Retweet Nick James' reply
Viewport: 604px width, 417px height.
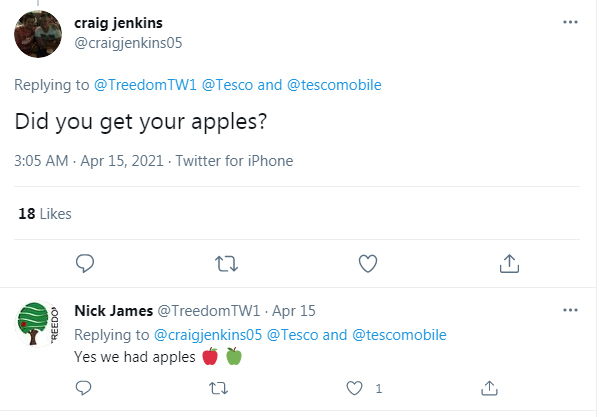click(217, 387)
